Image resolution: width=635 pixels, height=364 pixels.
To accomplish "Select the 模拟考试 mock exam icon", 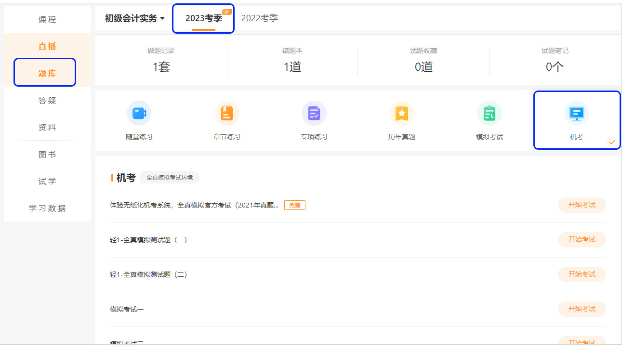I will (x=489, y=119).
